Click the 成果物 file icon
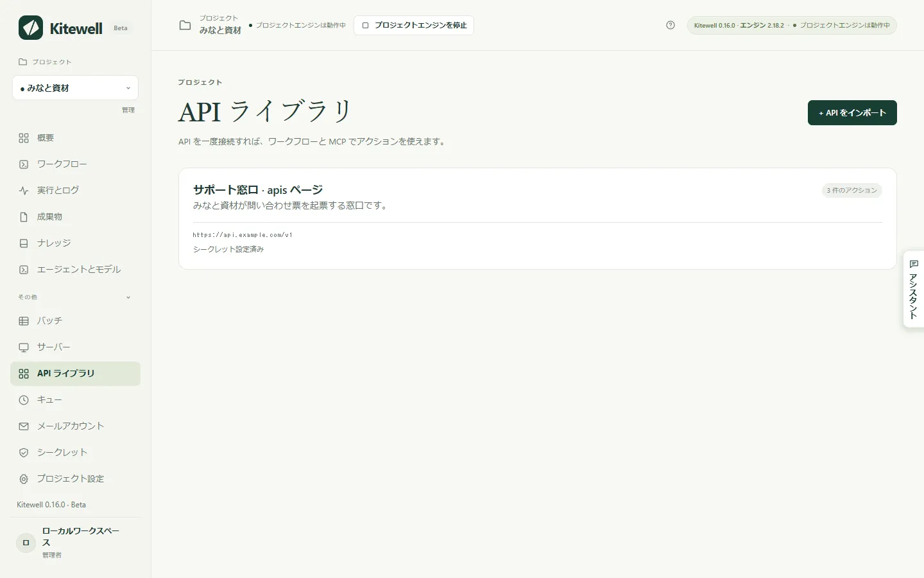This screenshot has width=924, height=578. point(24,217)
